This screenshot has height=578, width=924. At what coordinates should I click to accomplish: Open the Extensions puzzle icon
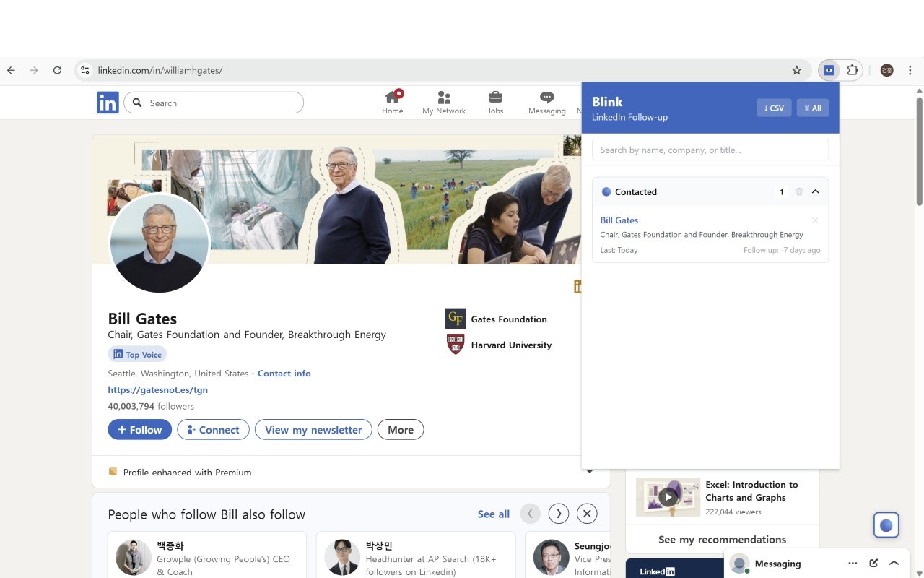(853, 70)
